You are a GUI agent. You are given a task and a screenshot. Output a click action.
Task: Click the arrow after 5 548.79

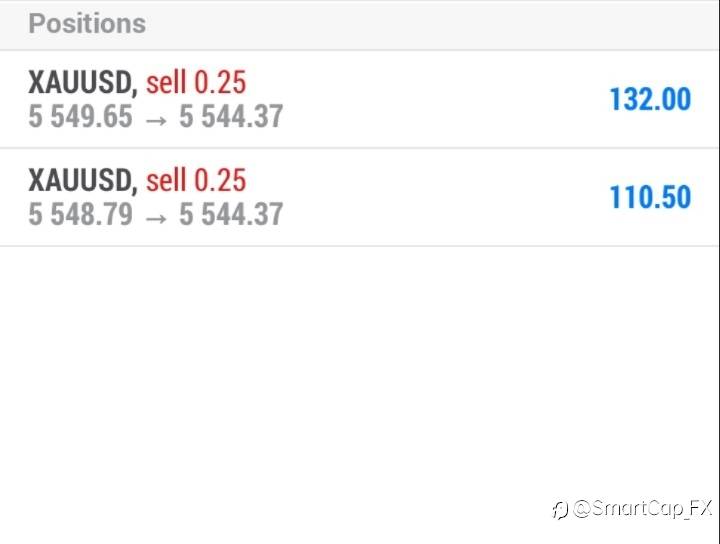155,215
